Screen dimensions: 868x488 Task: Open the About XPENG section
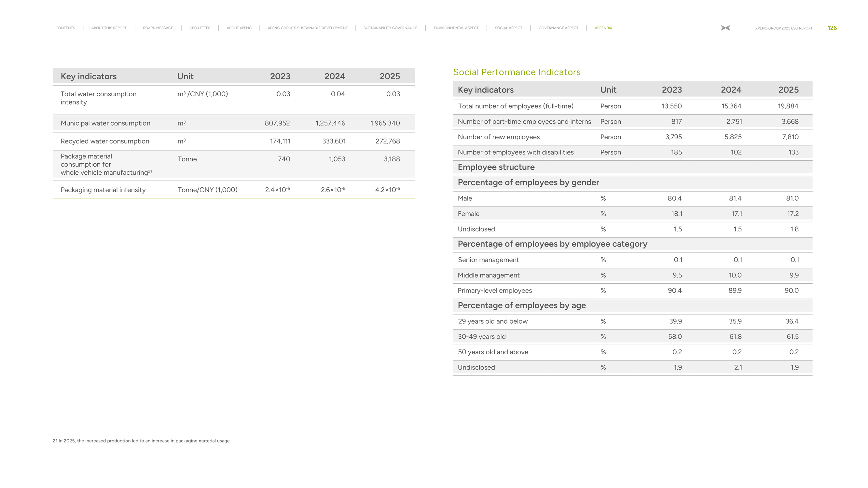pos(239,28)
